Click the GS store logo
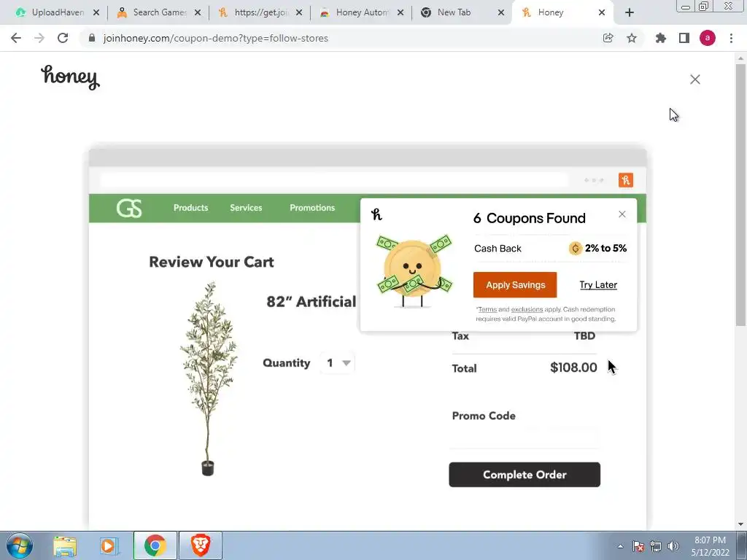The width and height of the screenshot is (747, 560). click(x=129, y=208)
